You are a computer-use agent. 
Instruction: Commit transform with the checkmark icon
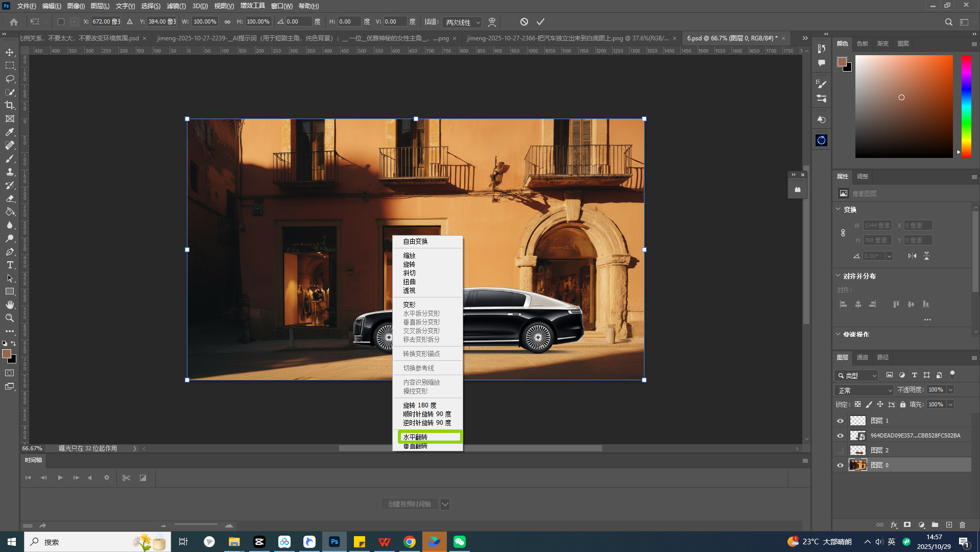tap(540, 21)
